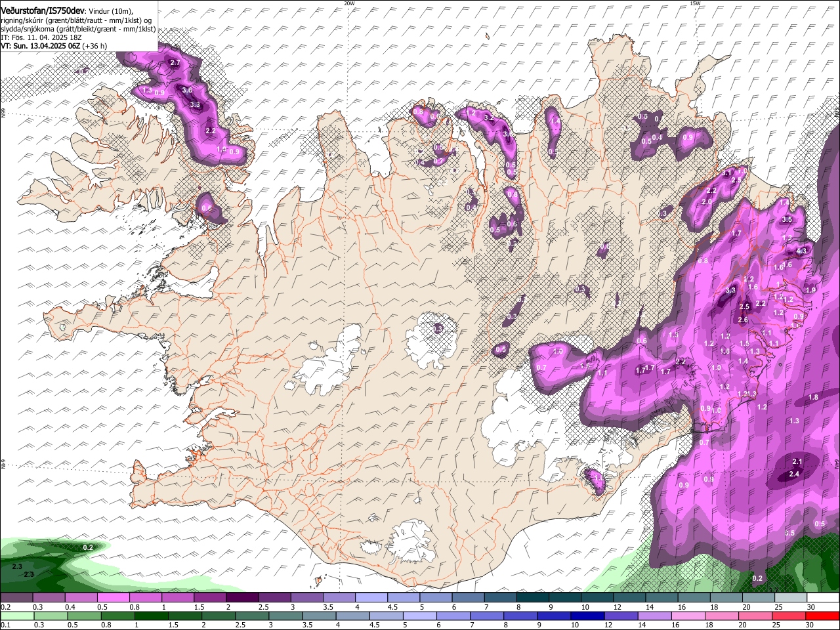
Task: Click the 2.7 snowfall value on the map
Action: 175,63
